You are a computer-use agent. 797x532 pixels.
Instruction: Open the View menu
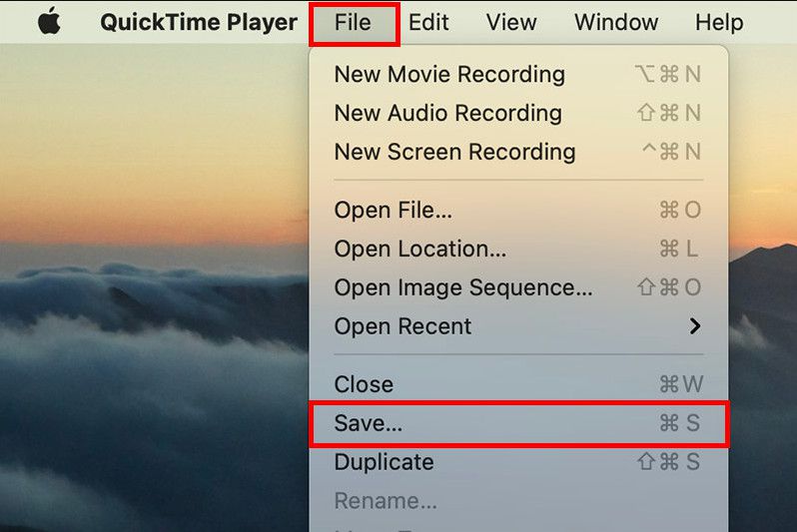[x=511, y=22]
